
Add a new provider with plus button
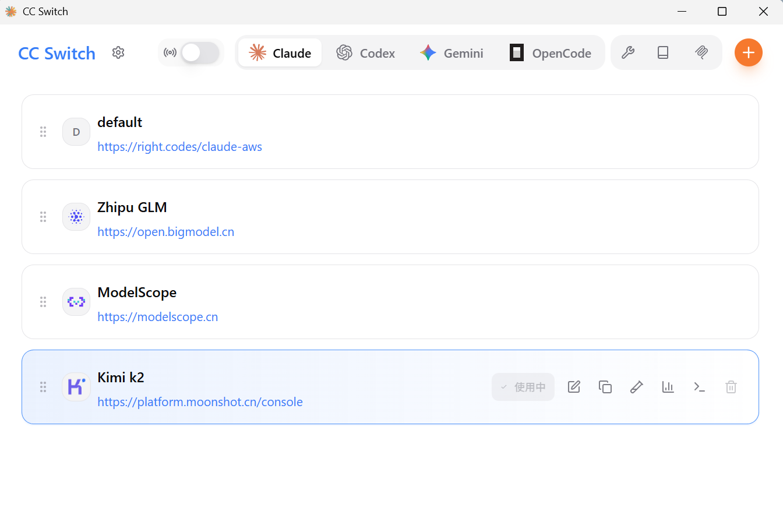[x=749, y=52]
